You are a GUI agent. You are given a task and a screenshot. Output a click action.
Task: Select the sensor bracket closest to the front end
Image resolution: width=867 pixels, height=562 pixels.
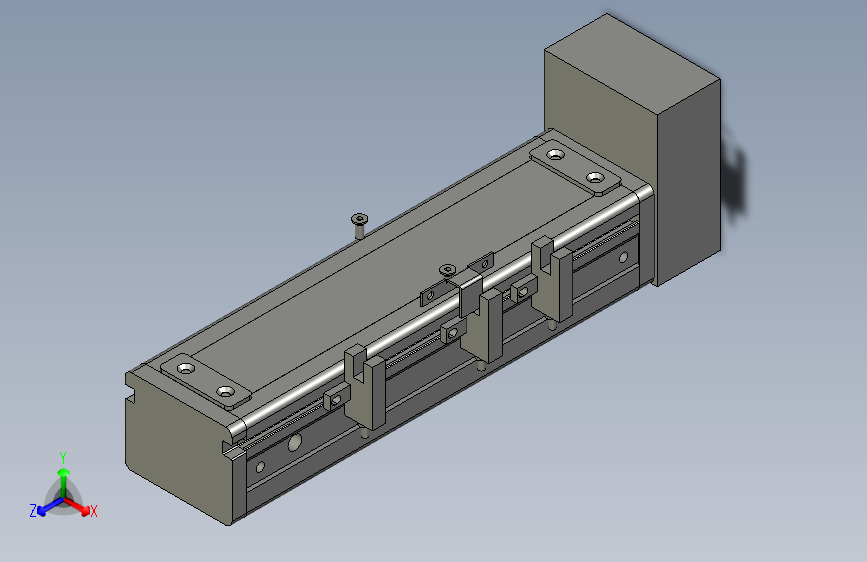[365, 386]
